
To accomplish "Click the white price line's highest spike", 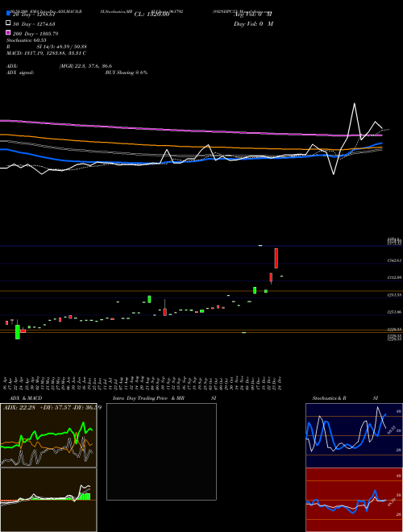I will click(x=355, y=103).
